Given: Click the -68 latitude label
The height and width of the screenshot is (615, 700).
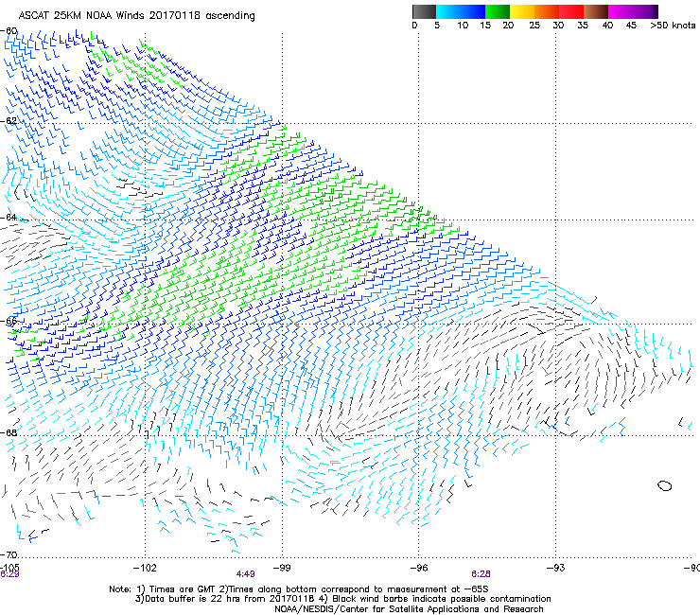Looking at the screenshot, I should click(9, 433).
